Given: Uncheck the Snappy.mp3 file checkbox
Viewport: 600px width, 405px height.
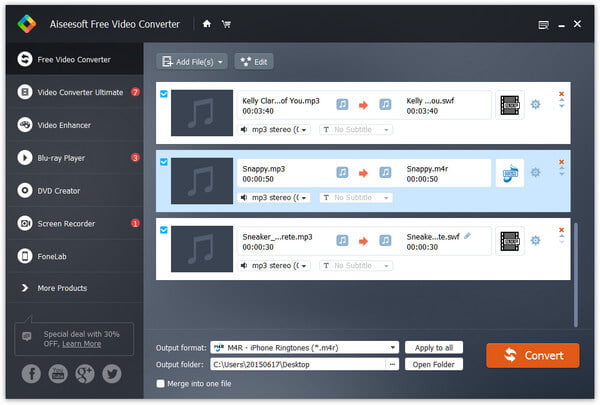Looking at the screenshot, I should (164, 162).
